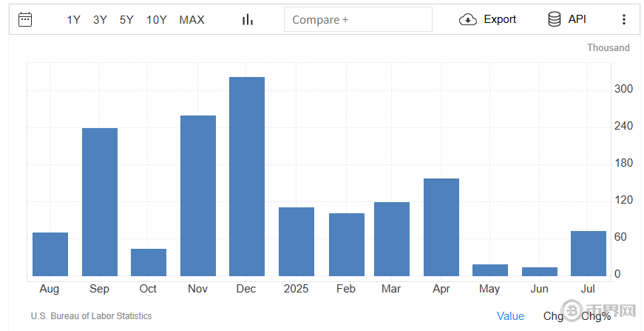Switch to the Chg% display mode
This screenshot has width=644, height=331.
tap(596, 316)
